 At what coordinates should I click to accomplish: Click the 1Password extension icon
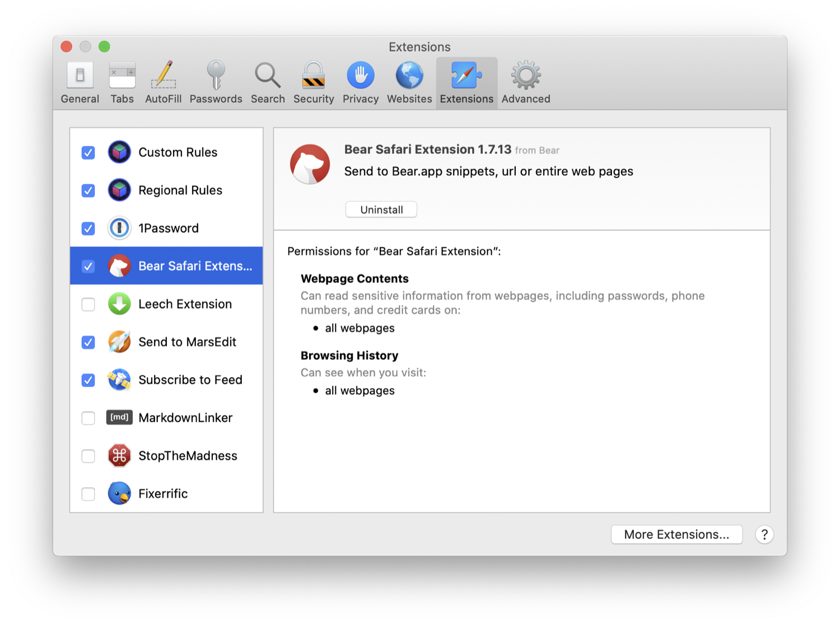pyautogui.click(x=119, y=228)
